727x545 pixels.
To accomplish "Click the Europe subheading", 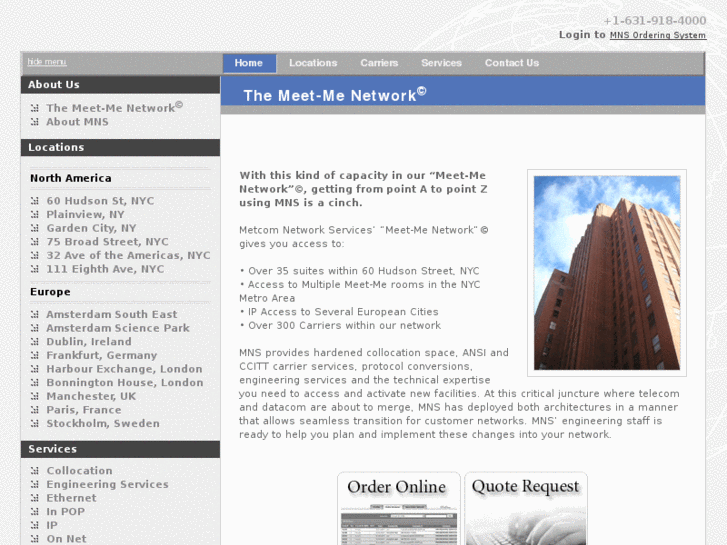I will (x=51, y=292).
